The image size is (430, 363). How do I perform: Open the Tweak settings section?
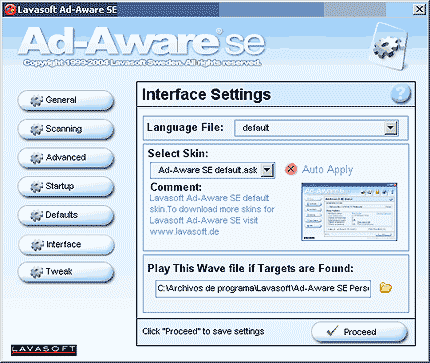66,272
